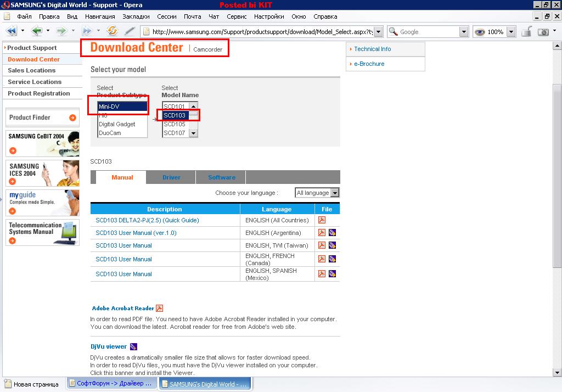Open the Fast Forward button's dropdown arrow

[x=98, y=31]
